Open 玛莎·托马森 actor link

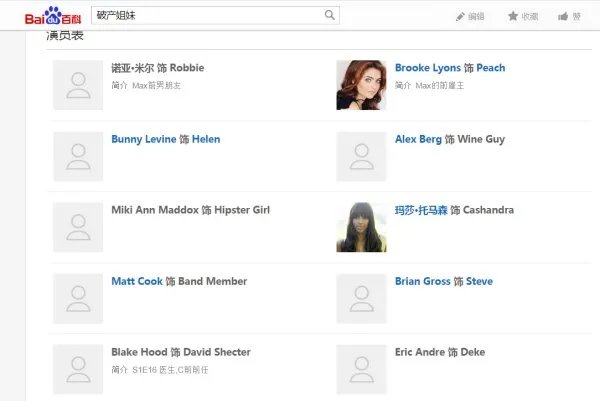pos(420,210)
